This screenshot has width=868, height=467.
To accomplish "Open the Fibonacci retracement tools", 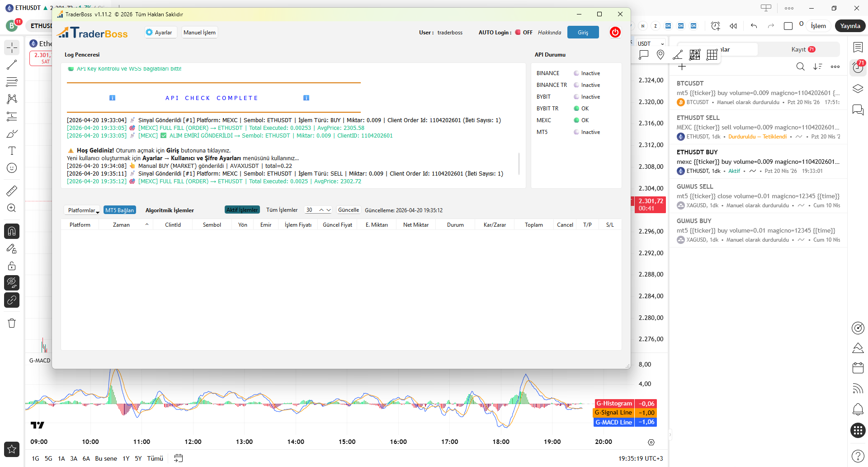I will pyautogui.click(x=12, y=82).
